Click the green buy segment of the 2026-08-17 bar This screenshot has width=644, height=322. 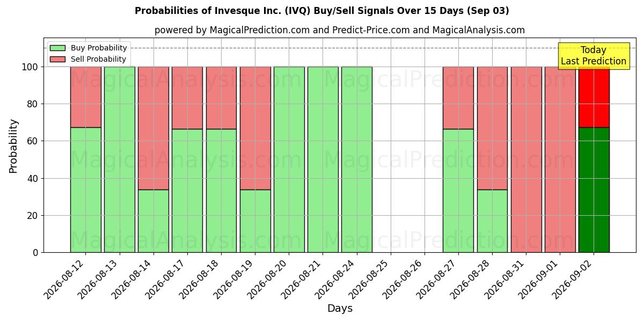click(x=187, y=191)
